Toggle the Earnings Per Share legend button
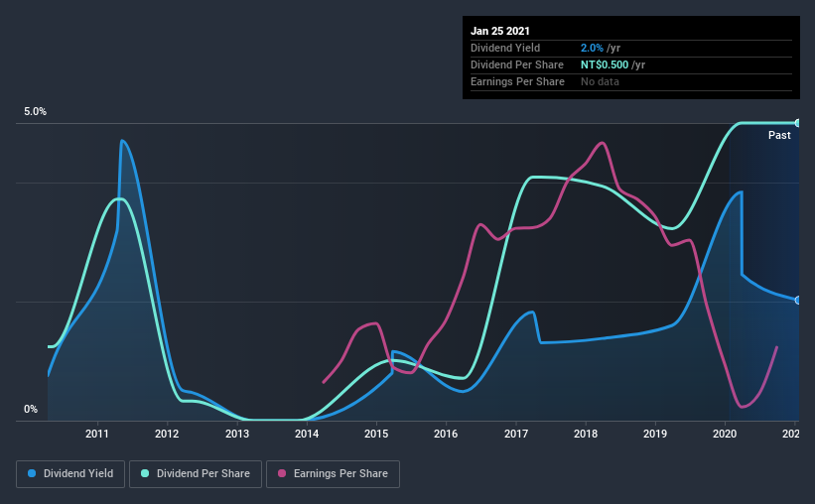This screenshot has width=815, height=504. 333,474
